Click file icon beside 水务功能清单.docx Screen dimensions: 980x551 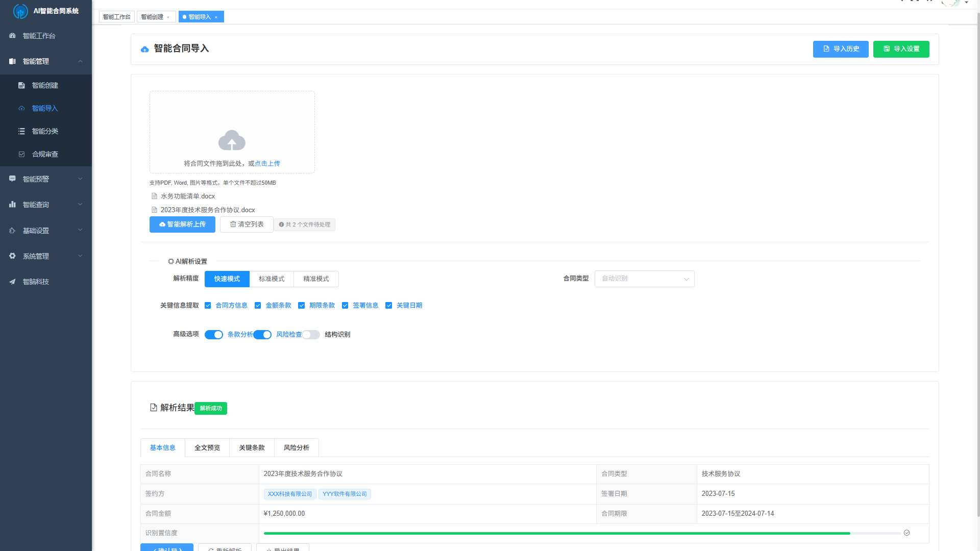click(x=154, y=196)
